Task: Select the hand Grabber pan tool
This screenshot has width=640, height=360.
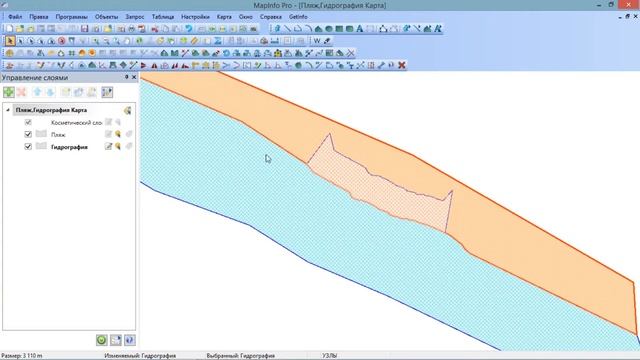Action: click(x=127, y=41)
